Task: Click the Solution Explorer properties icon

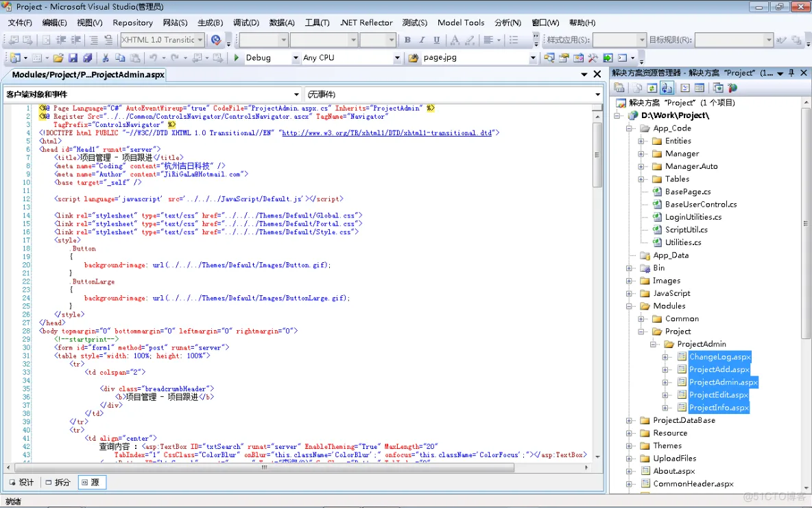Action: click(619, 88)
